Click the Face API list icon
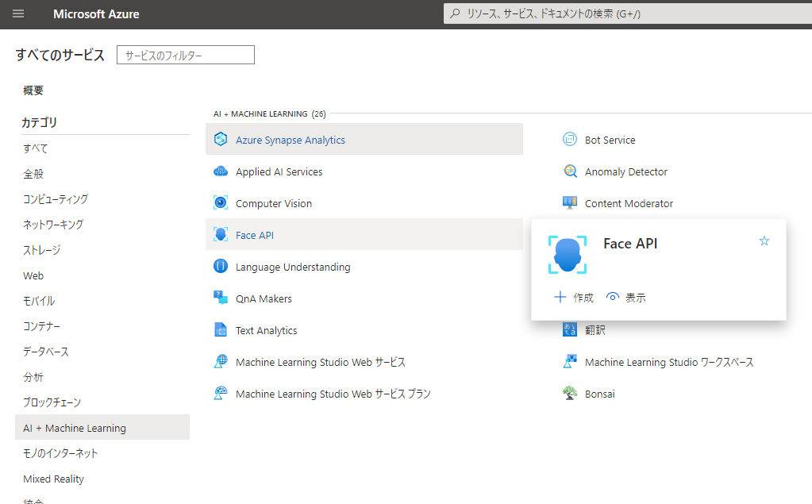This screenshot has width=812, height=504. pyautogui.click(x=221, y=235)
